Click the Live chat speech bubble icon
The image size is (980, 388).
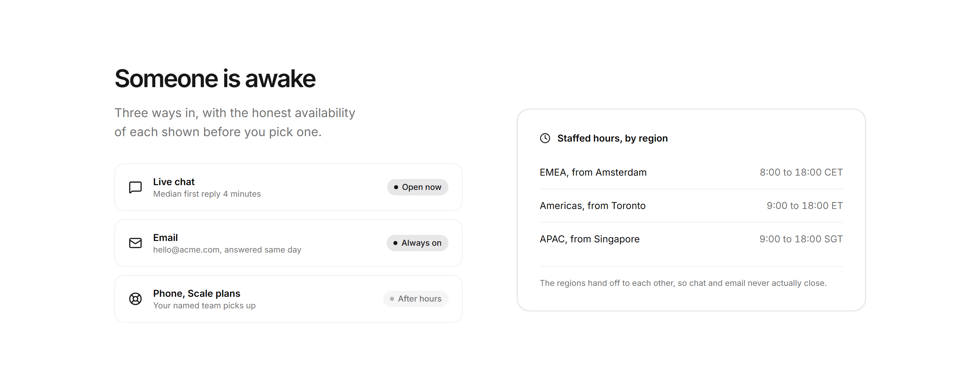(135, 187)
